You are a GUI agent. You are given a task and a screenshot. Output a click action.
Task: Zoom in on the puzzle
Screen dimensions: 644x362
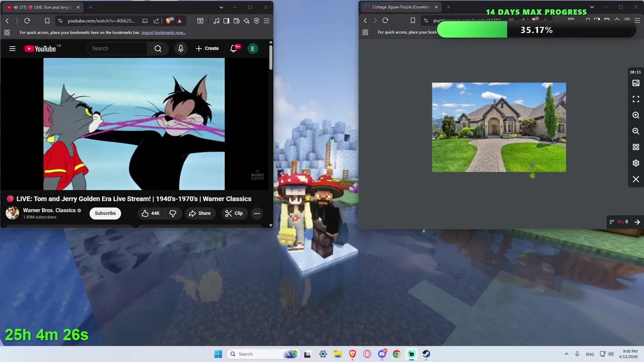point(636,115)
